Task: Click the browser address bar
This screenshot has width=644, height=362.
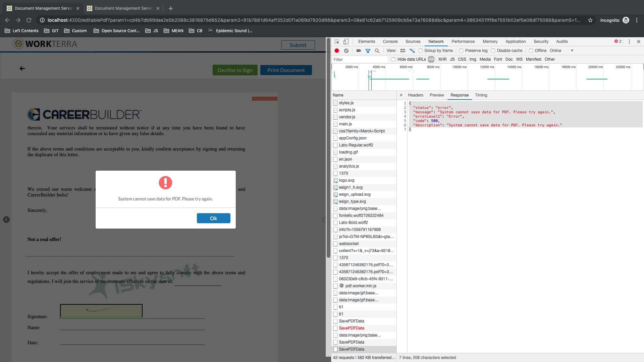Action: pos(314,20)
